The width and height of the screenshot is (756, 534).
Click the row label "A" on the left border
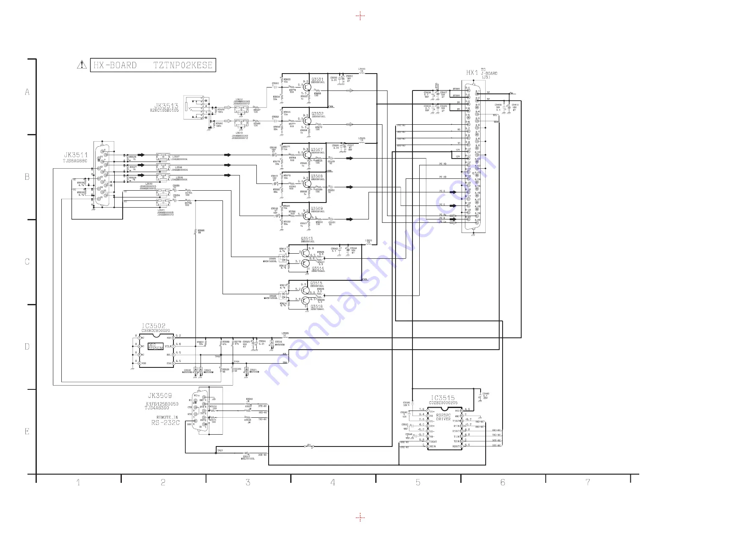click(x=27, y=92)
